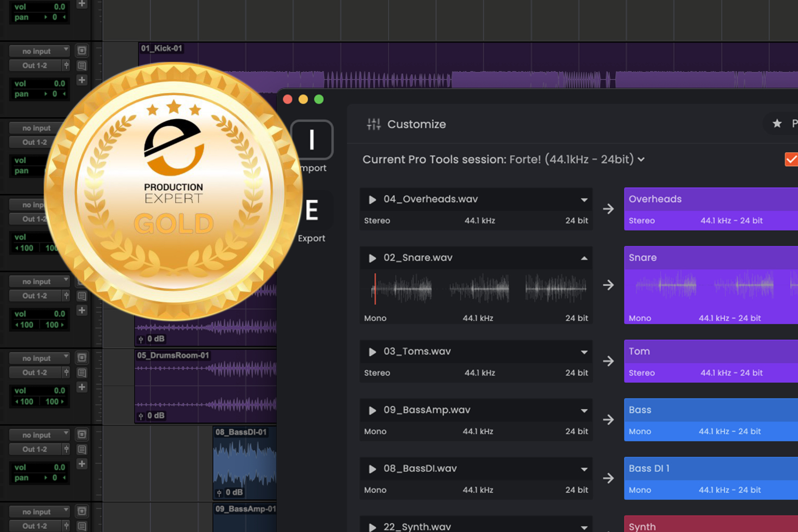Click the mapping arrow beside 03_Toms.wav

click(608, 361)
